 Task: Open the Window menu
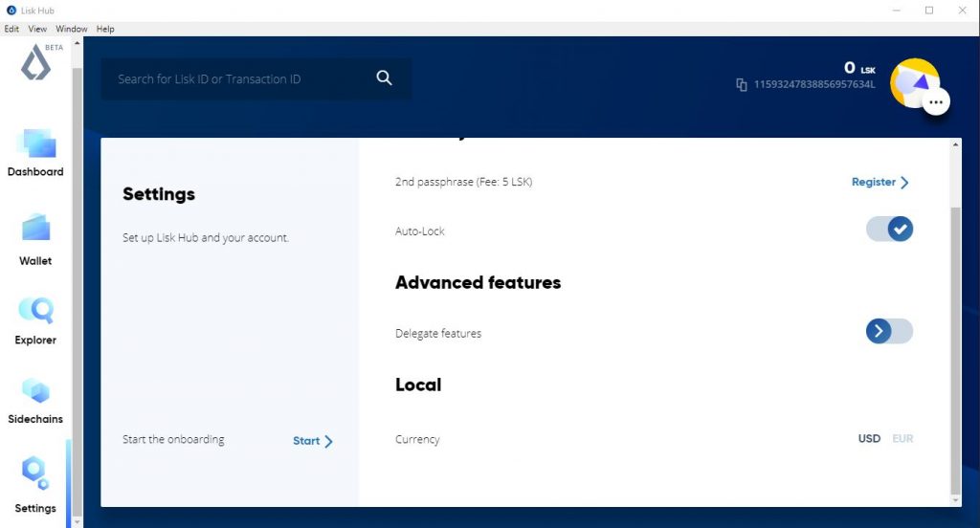(71, 29)
